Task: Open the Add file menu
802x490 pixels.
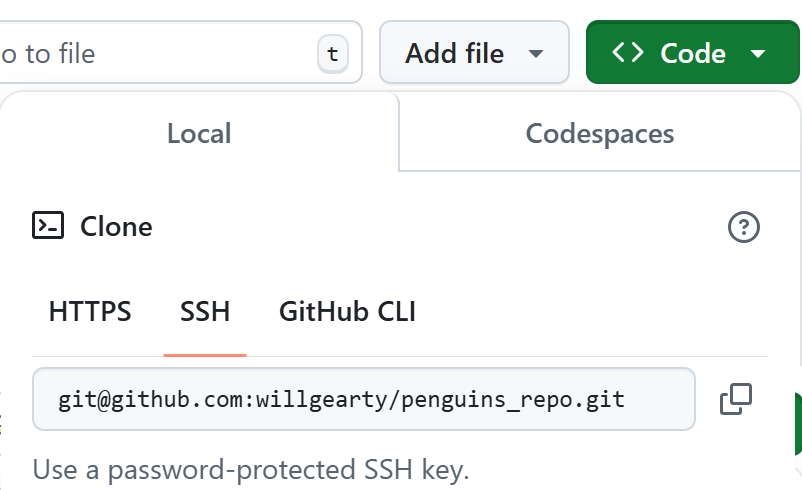Action: click(474, 52)
